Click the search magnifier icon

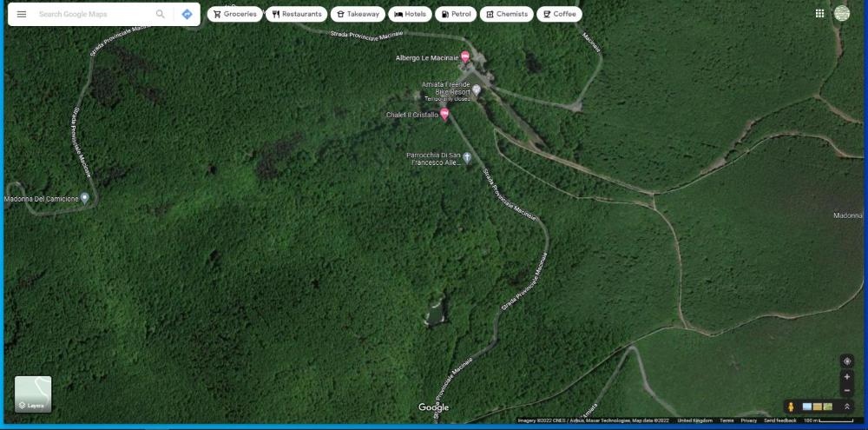pyautogui.click(x=161, y=14)
